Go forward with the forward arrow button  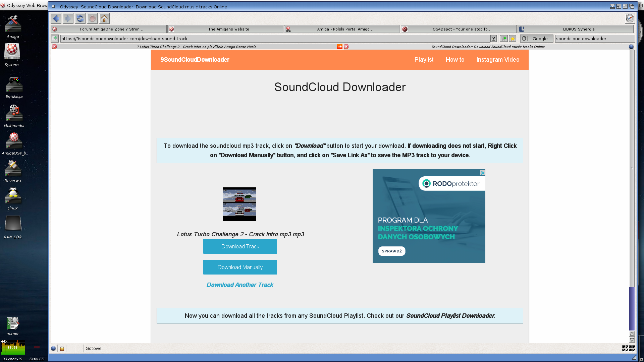[x=68, y=18]
